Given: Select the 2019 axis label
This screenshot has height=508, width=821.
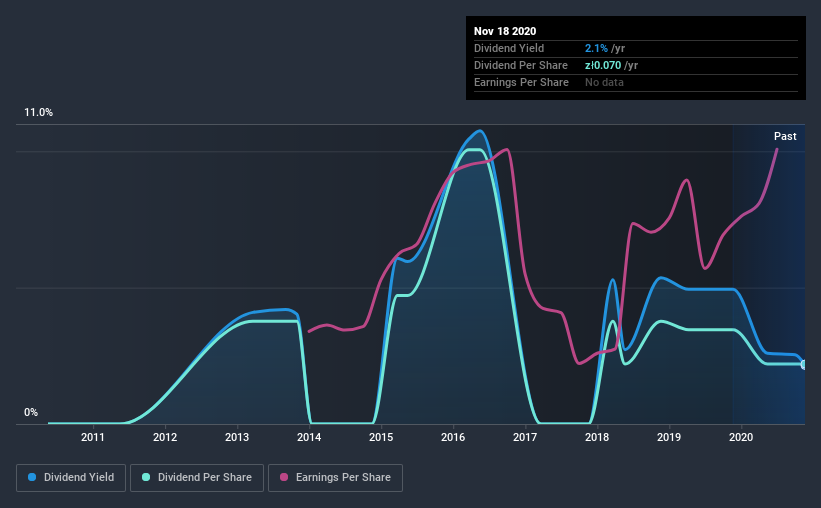Looking at the screenshot, I should (x=669, y=437).
